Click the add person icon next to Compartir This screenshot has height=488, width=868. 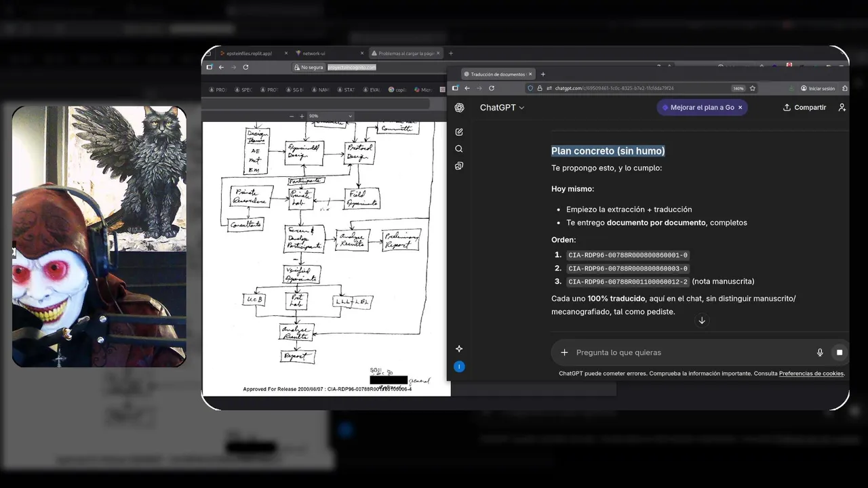pos(842,107)
